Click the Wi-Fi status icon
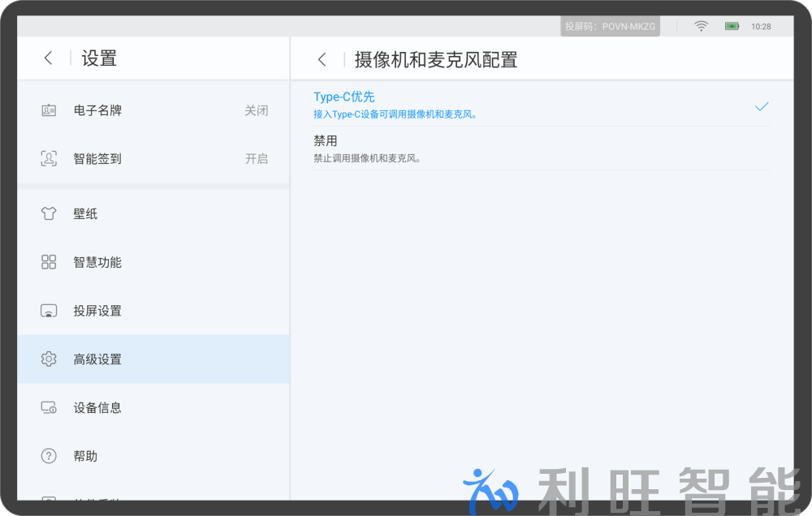The height and width of the screenshot is (516, 812). click(702, 26)
